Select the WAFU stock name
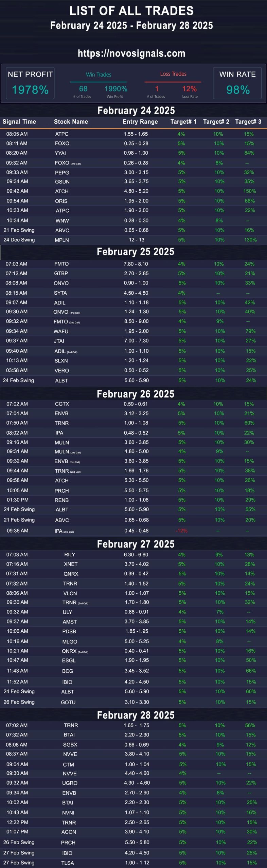267x868 pixels. [x=61, y=332]
